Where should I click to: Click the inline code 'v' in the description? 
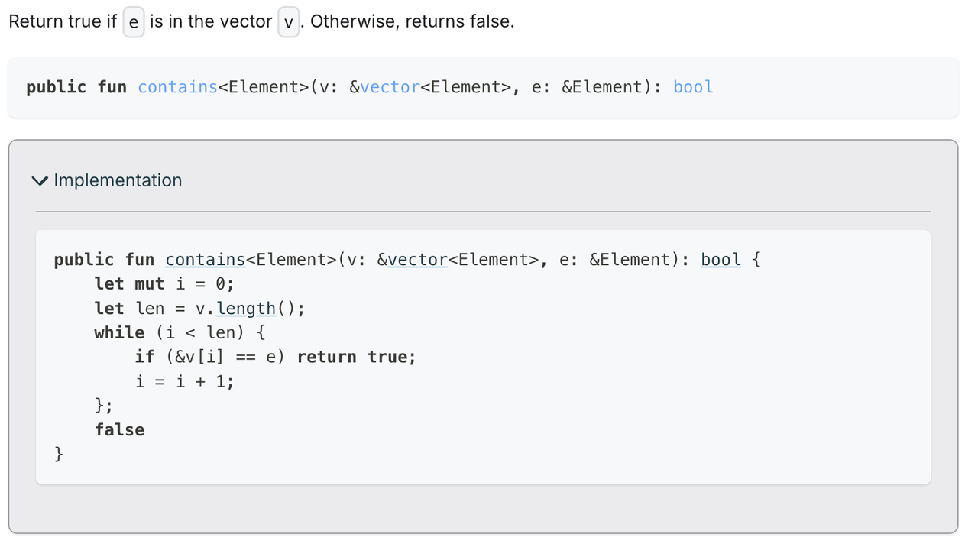pyautogui.click(x=289, y=22)
